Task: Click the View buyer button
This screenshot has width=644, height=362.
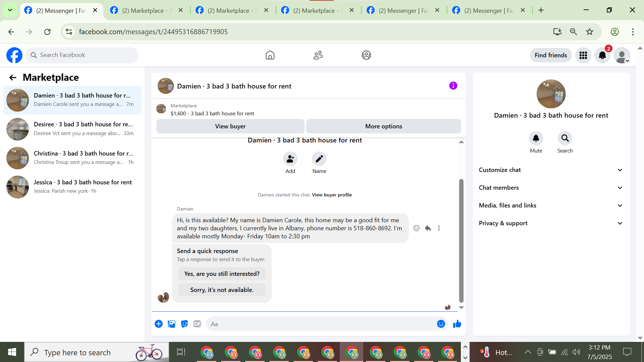Action: coord(230,126)
